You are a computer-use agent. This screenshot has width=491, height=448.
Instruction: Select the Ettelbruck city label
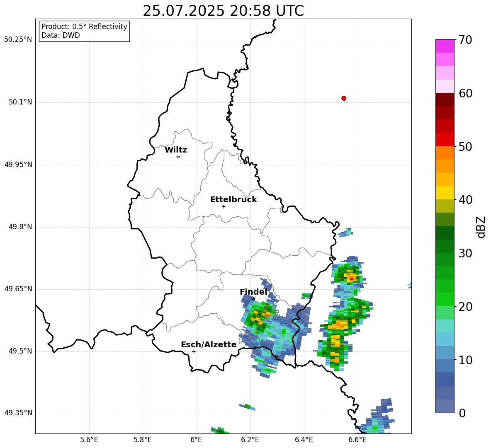tap(233, 200)
